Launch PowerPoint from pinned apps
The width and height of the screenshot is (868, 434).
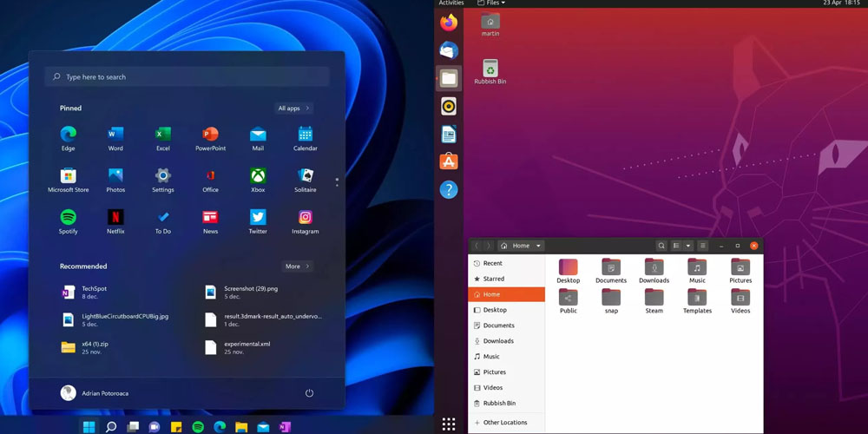210,138
